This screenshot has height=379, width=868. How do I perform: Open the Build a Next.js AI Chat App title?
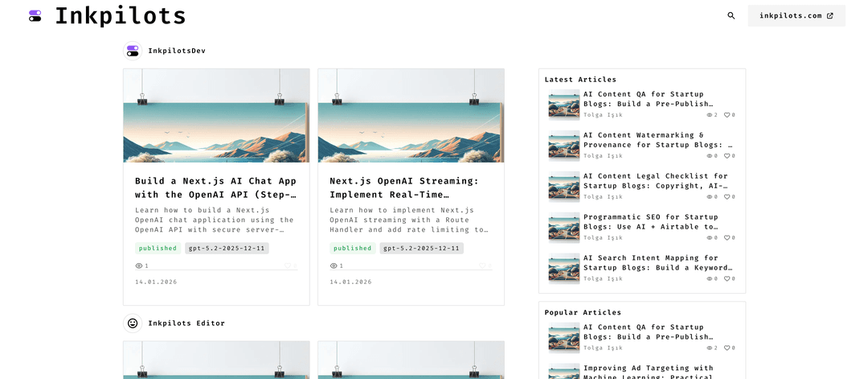pos(215,187)
